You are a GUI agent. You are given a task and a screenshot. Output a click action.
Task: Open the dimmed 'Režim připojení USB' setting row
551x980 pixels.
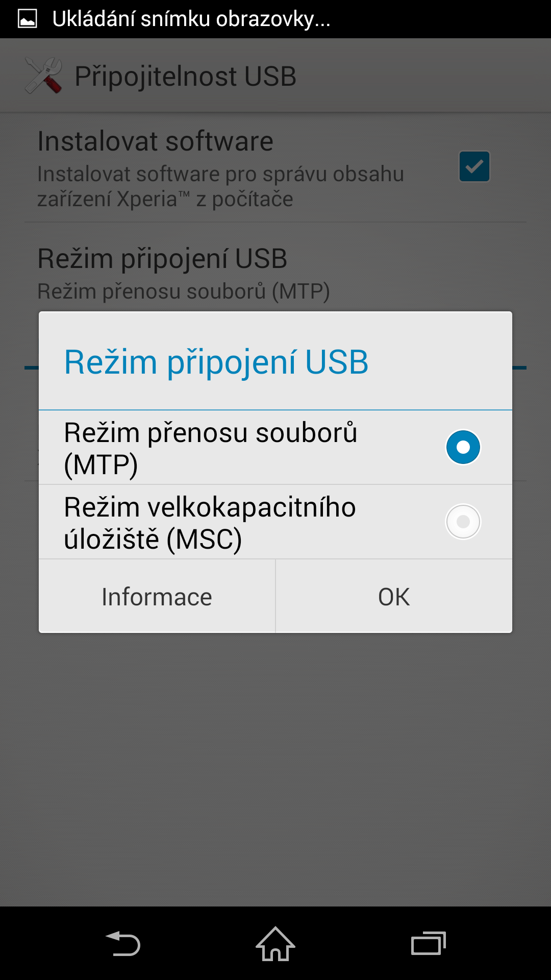point(275,274)
